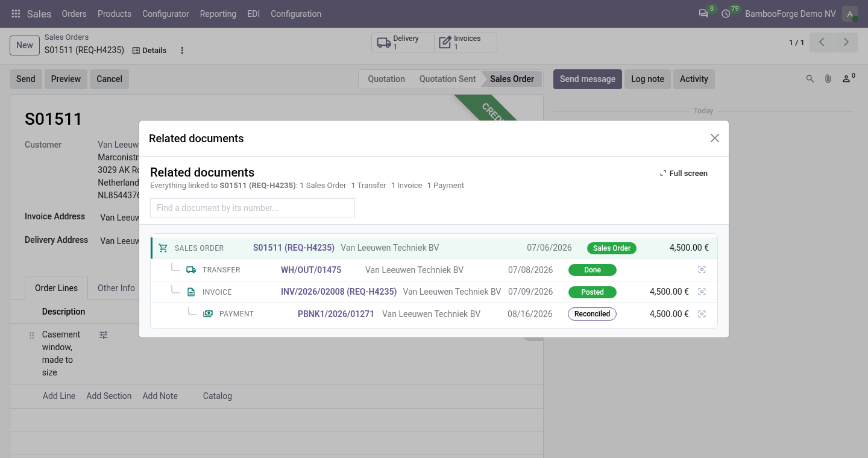Image resolution: width=868 pixels, height=458 pixels.
Task: Open the user avatar menu
Action: (850, 14)
